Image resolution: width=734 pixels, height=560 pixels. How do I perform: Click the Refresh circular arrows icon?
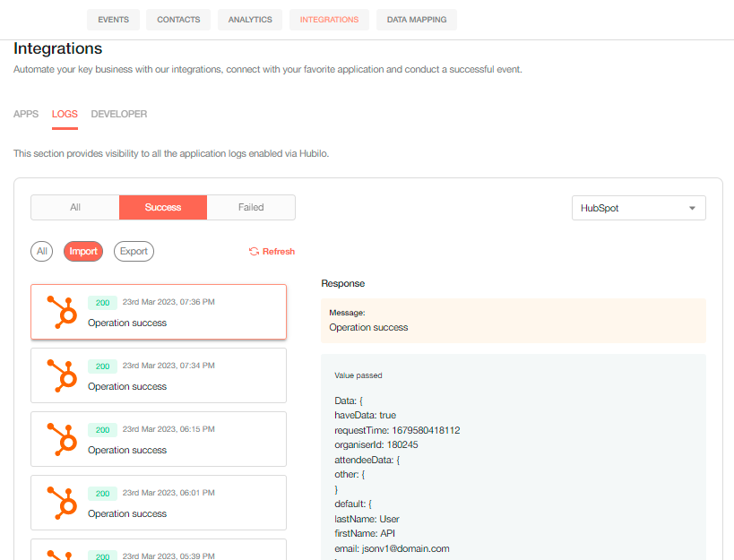click(x=254, y=252)
